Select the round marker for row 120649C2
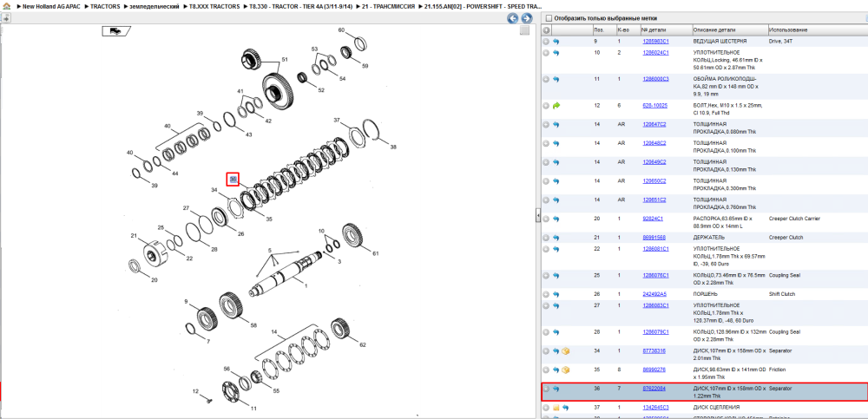This screenshot has width=868, height=419. [546, 162]
